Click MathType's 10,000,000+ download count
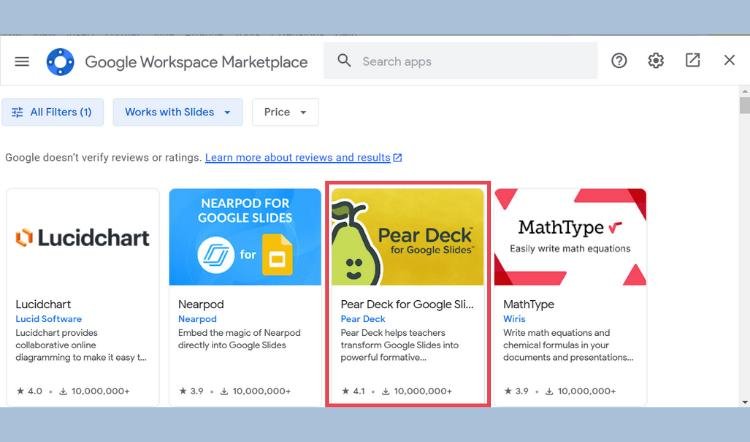This screenshot has width=750, height=442. [x=581, y=391]
